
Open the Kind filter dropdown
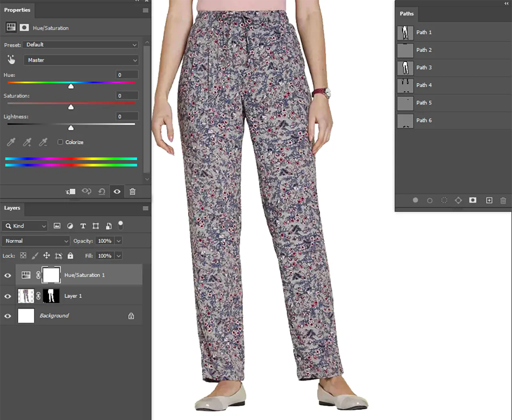(x=25, y=226)
